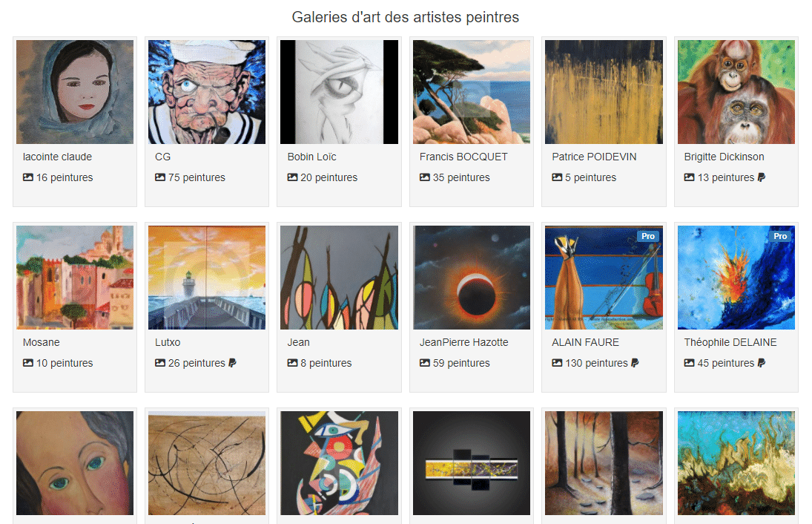Click PayPal icon beside Brigitte Dickinson's 13 peintures

pyautogui.click(x=762, y=177)
